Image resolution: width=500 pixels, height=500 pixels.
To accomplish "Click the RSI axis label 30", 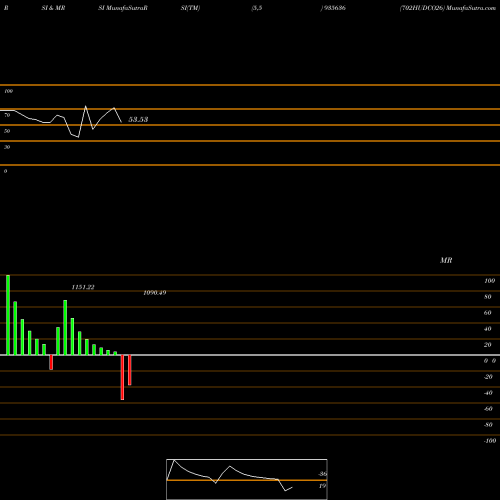I will (x=7, y=147).
